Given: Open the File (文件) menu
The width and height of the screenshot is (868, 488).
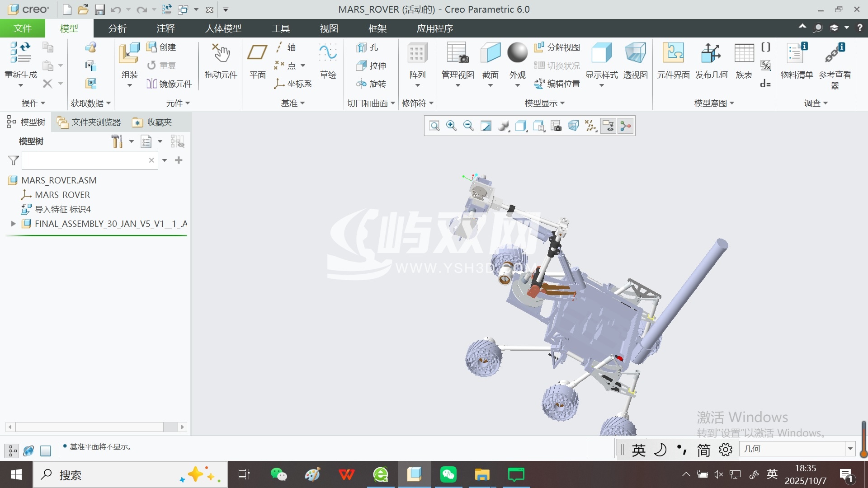Looking at the screenshot, I should click(23, 28).
